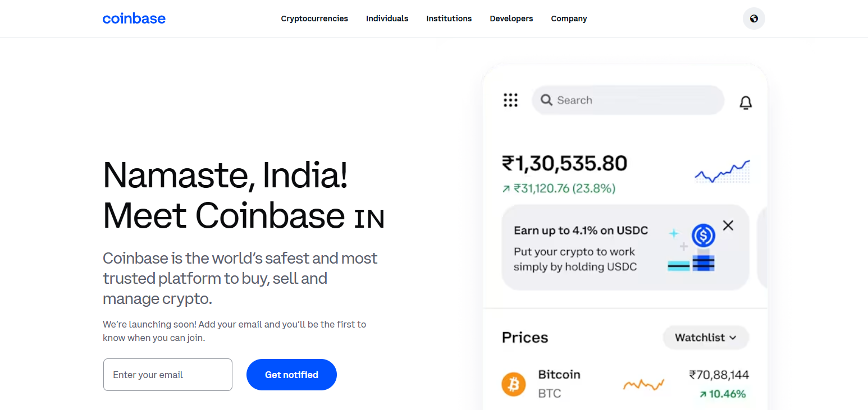Click the search magnifier icon
The width and height of the screenshot is (868, 410).
[546, 100]
